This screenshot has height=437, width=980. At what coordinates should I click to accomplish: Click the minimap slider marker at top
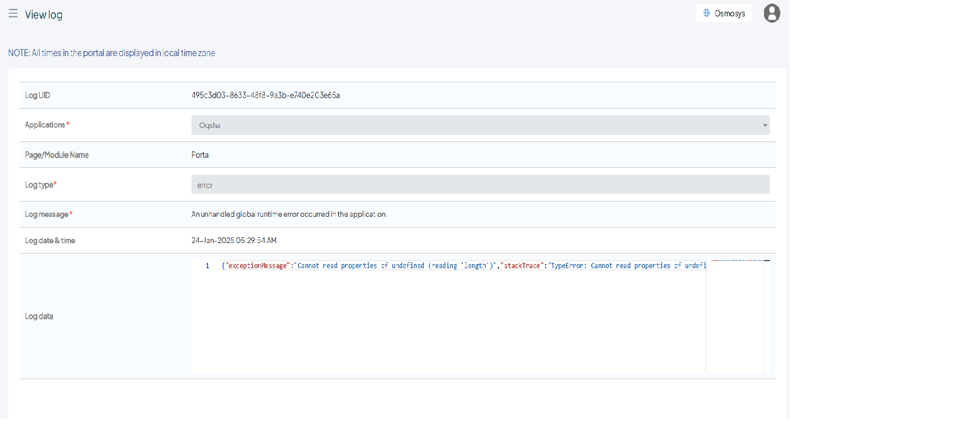(766, 261)
